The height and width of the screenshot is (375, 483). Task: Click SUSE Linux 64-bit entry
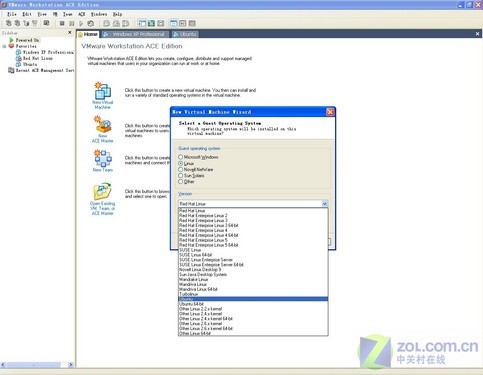[253, 255]
